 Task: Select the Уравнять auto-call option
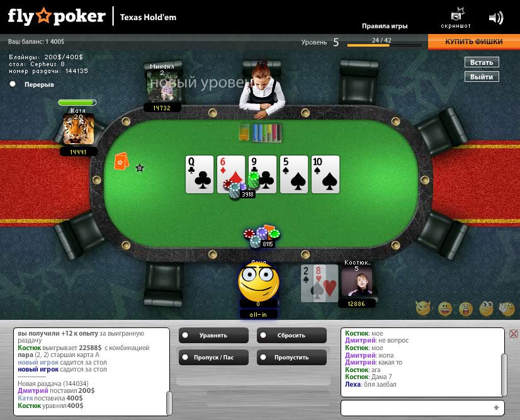tap(213, 335)
